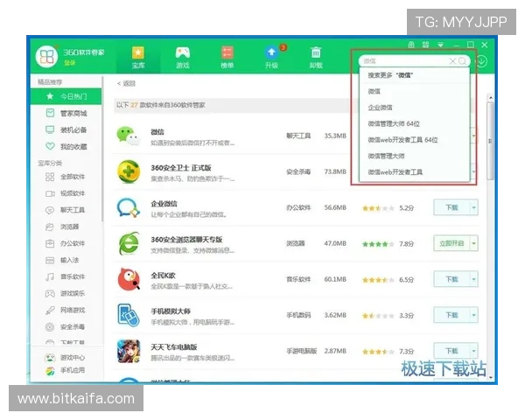Screen dimensions: 525x420
Task: Open 装机必备 in the sidebar
Action: point(66,130)
